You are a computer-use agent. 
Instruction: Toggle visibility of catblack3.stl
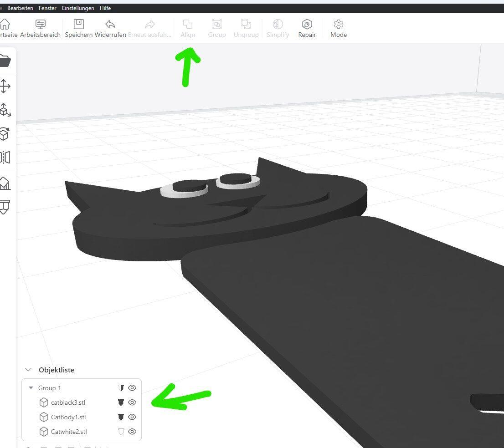click(x=132, y=402)
